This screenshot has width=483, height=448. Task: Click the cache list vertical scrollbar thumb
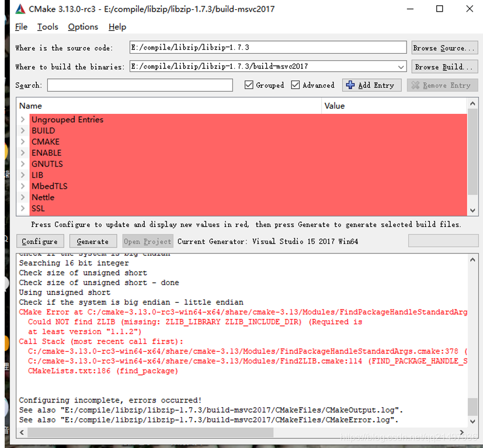pyautogui.click(x=472, y=152)
